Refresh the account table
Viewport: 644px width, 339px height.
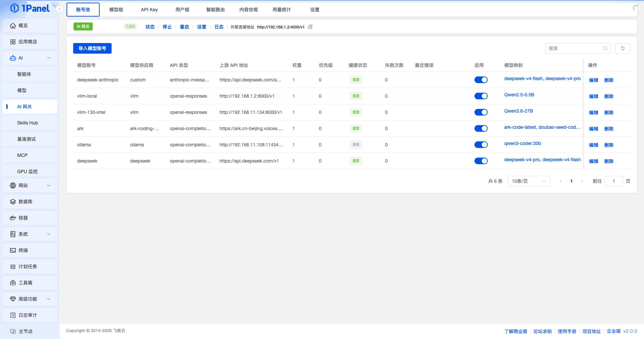pyautogui.click(x=622, y=48)
